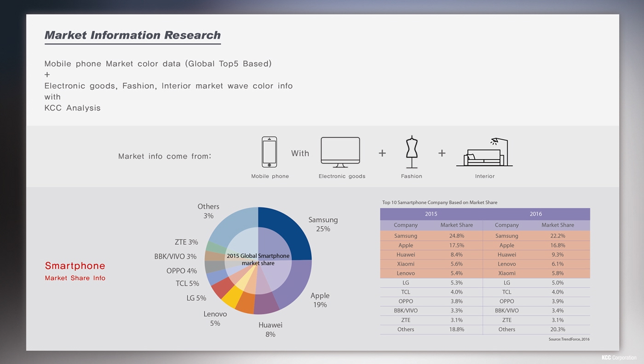Click the "5.3%" LG cell
Screen dimensions: 644x364
pyautogui.click(x=457, y=283)
